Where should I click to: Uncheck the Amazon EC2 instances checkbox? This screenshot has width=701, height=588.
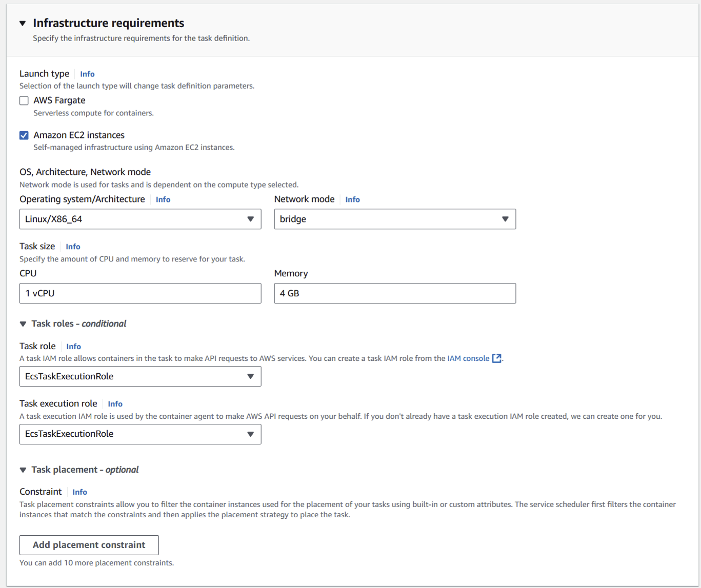[x=24, y=135]
